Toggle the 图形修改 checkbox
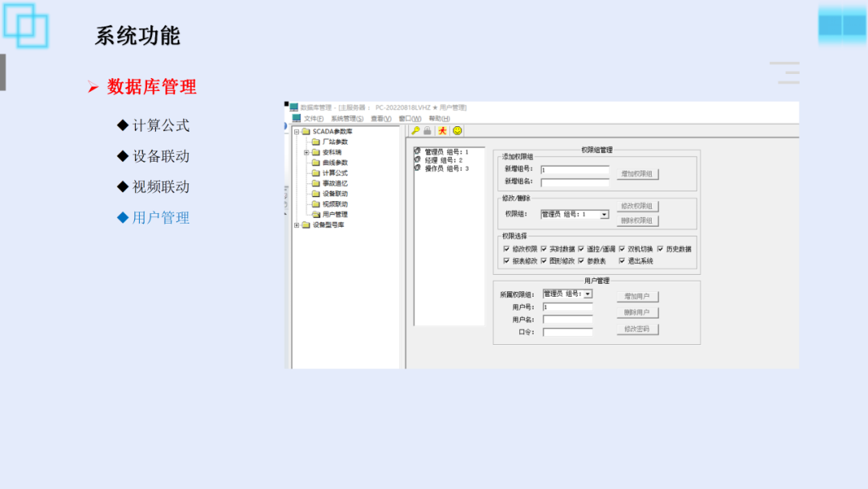Viewport: 868px width, 489px height. (543, 261)
